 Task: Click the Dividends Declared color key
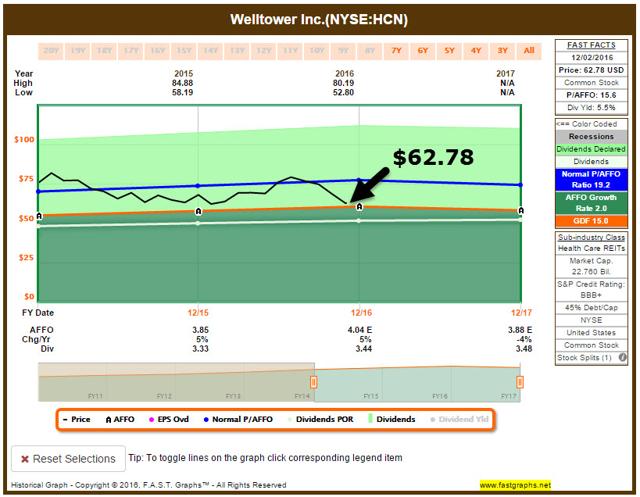[591, 149]
